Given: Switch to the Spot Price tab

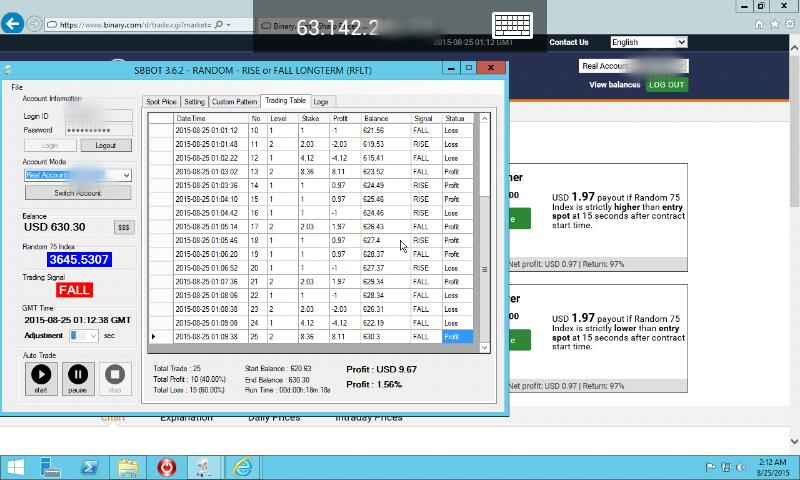Looking at the screenshot, I should (x=161, y=102).
